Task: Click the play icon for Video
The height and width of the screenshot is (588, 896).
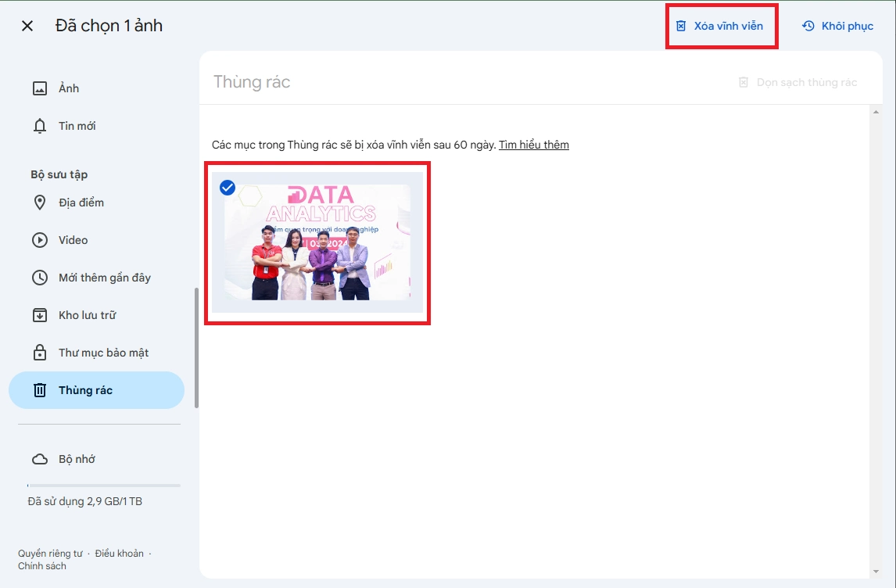Action: point(40,240)
